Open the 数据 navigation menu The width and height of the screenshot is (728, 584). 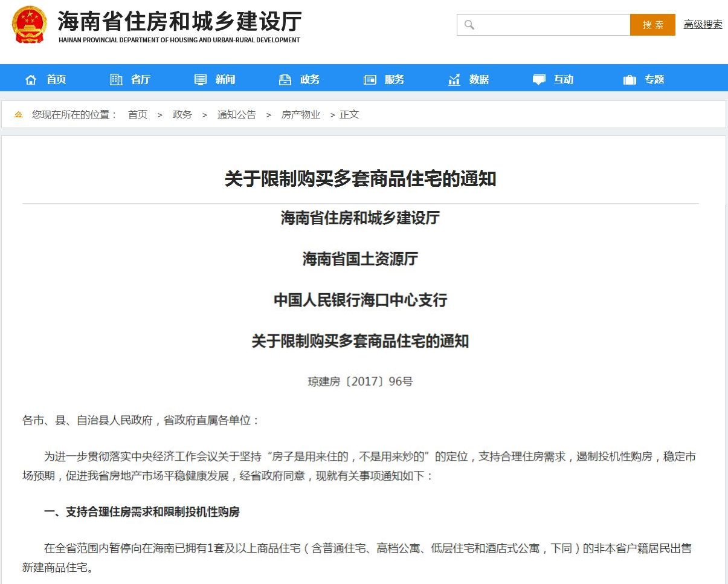point(479,80)
